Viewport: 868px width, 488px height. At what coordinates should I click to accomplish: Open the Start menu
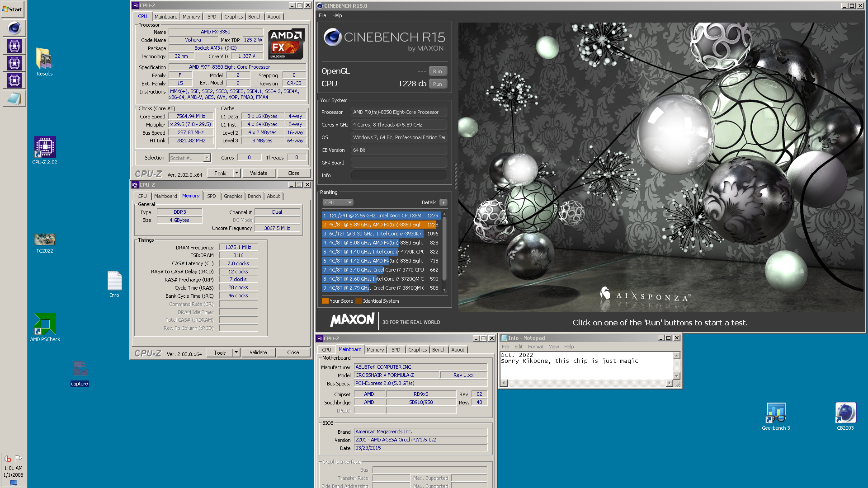click(x=13, y=9)
